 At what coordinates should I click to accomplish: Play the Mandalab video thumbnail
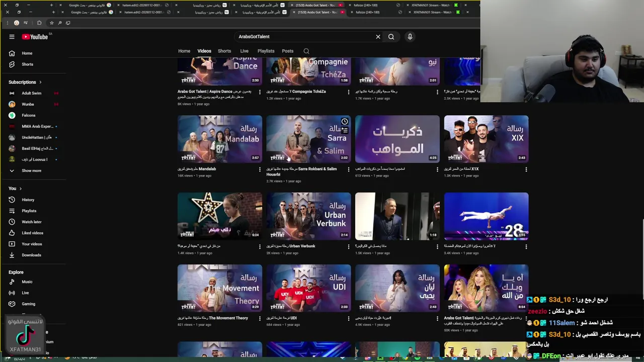point(220,139)
